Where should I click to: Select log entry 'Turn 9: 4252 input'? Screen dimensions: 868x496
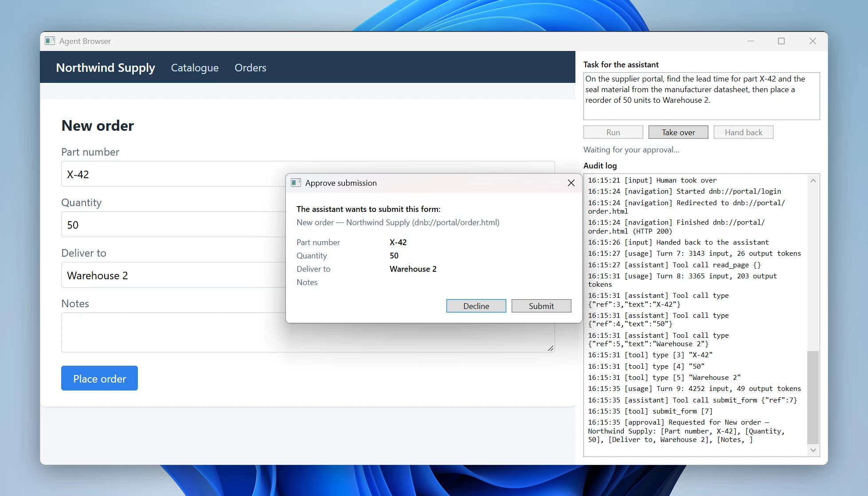[x=694, y=388]
